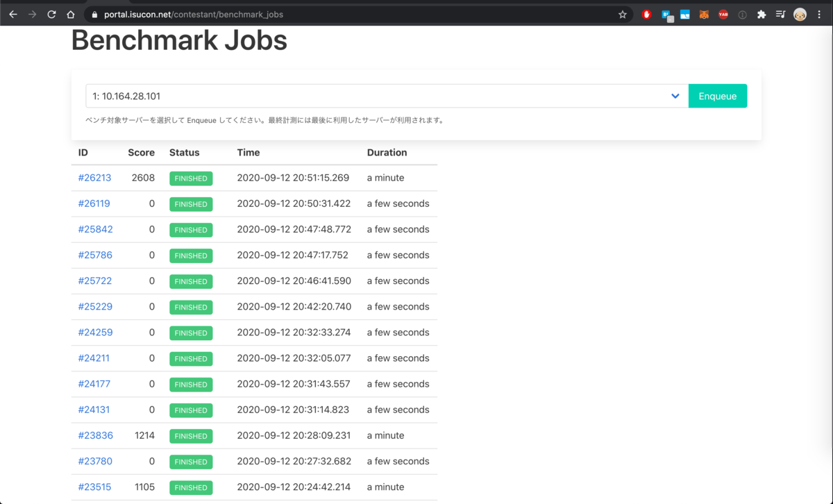Click the timestamp 2020-09-12 20:51:15.269
Image resolution: width=833 pixels, height=504 pixels.
(x=294, y=178)
